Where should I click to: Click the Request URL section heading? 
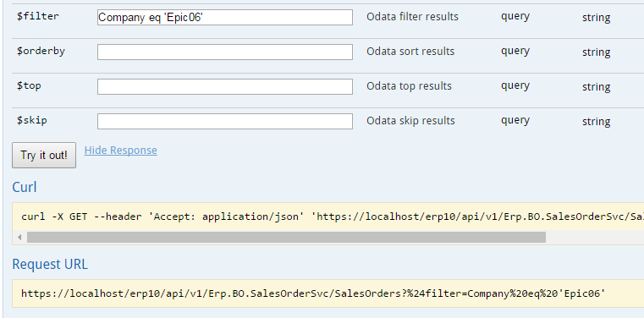[50, 264]
